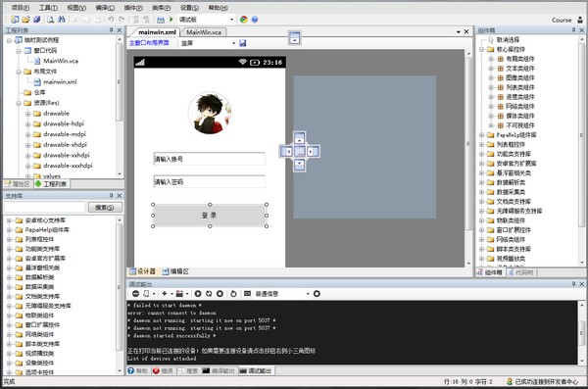The width and height of the screenshot is (588, 389).
Task: Select the login button in the designer
Action: point(210,216)
